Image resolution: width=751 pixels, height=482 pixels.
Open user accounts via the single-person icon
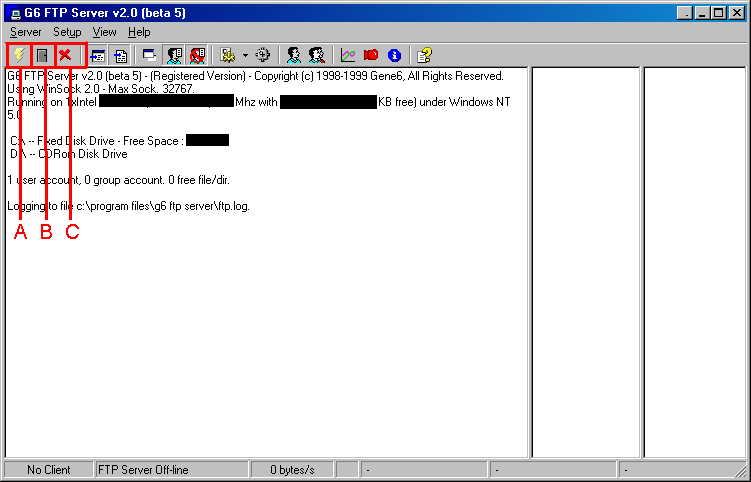pyautogui.click(x=294, y=55)
